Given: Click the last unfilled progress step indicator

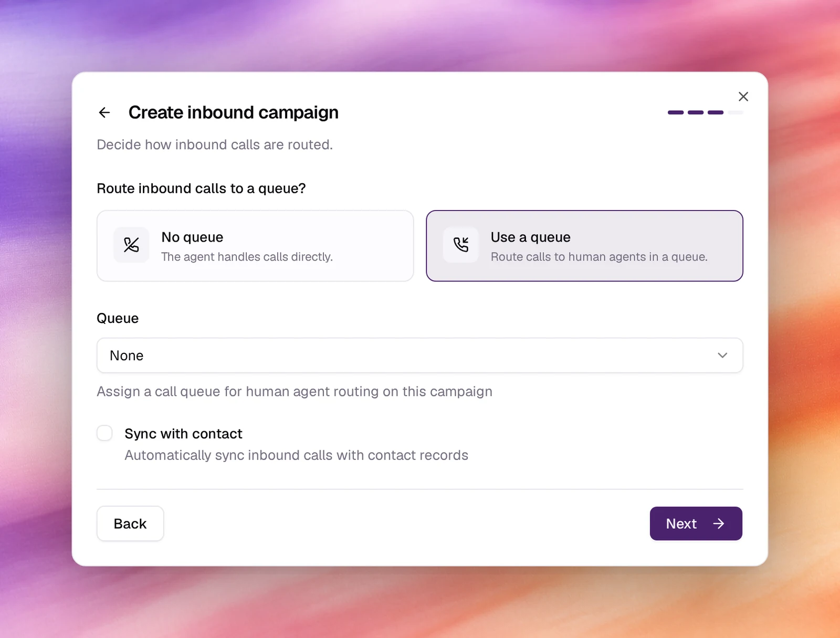Looking at the screenshot, I should 736,112.
